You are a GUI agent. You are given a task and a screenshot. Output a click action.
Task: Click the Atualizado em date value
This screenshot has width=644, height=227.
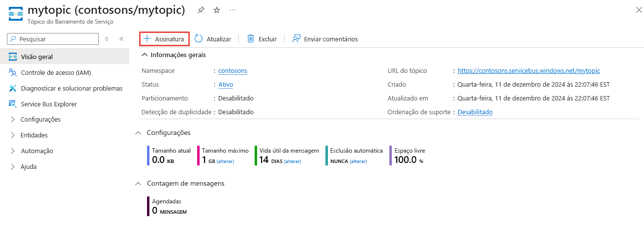[534, 98]
